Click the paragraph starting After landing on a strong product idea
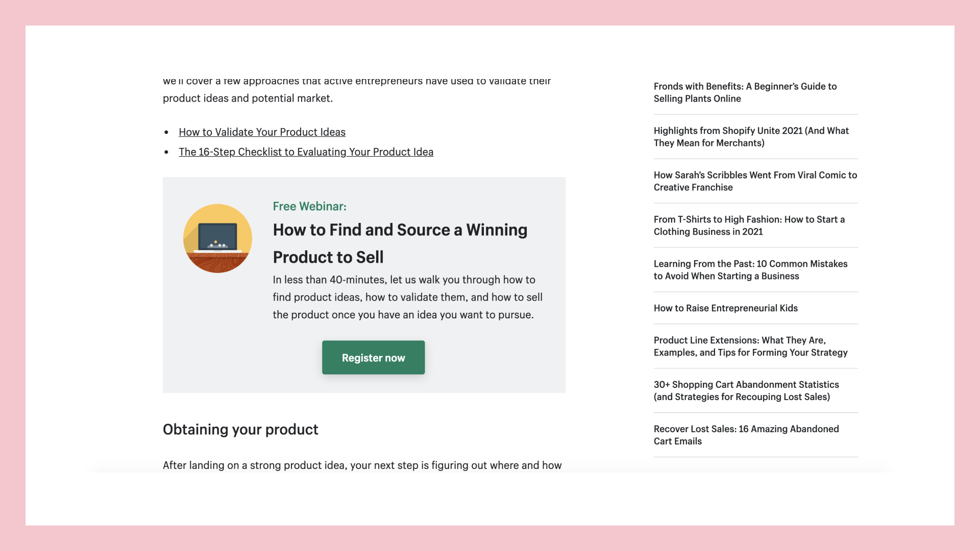980x551 pixels. coord(362,465)
